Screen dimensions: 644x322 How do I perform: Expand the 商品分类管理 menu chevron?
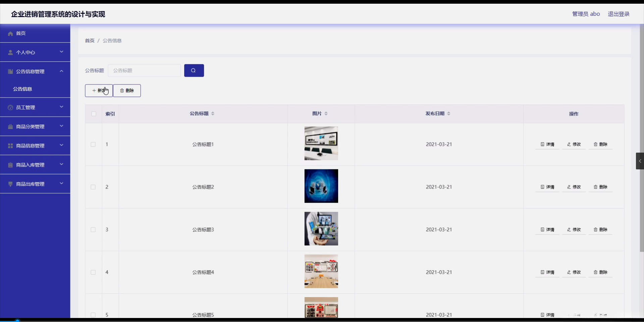pyautogui.click(x=61, y=126)
